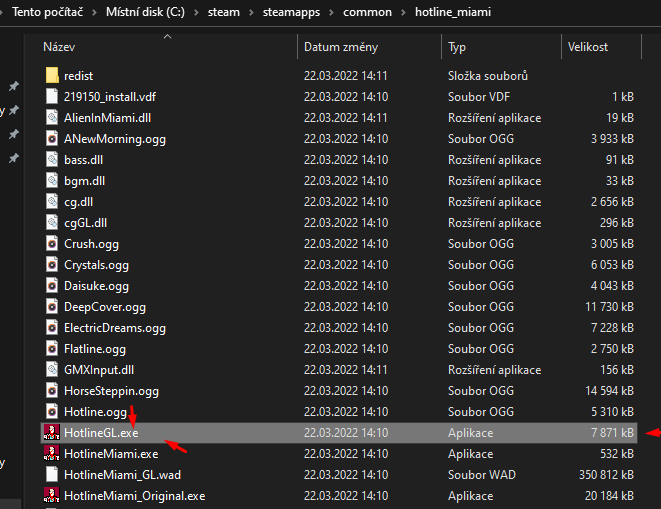Navigate to steam folder breadcrumb
The image size is (661, 509).
click(x=223, y=12)
